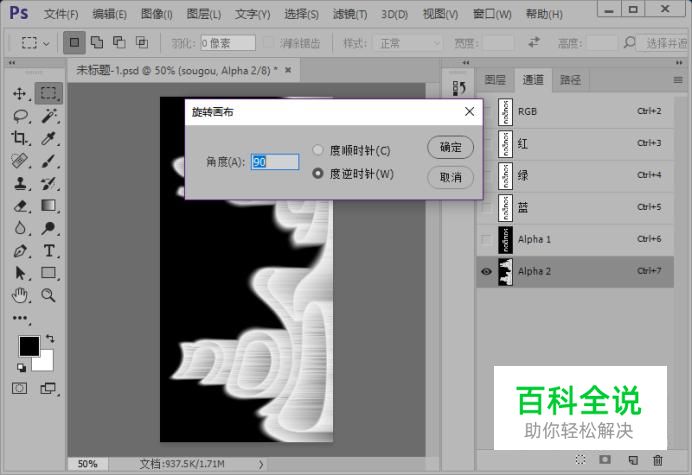Select the Gradient tool

49,205
